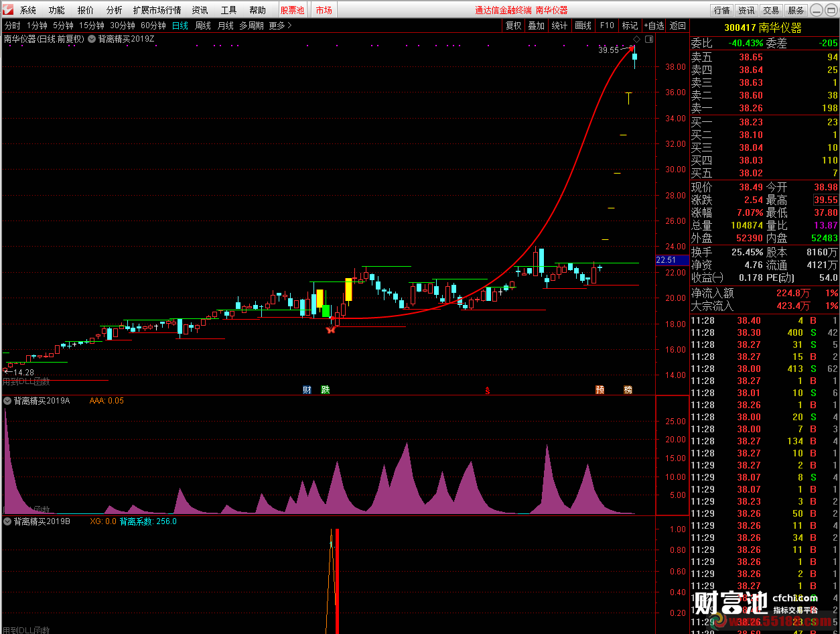Select the 月线 monthly period tab

coord(226,25)
